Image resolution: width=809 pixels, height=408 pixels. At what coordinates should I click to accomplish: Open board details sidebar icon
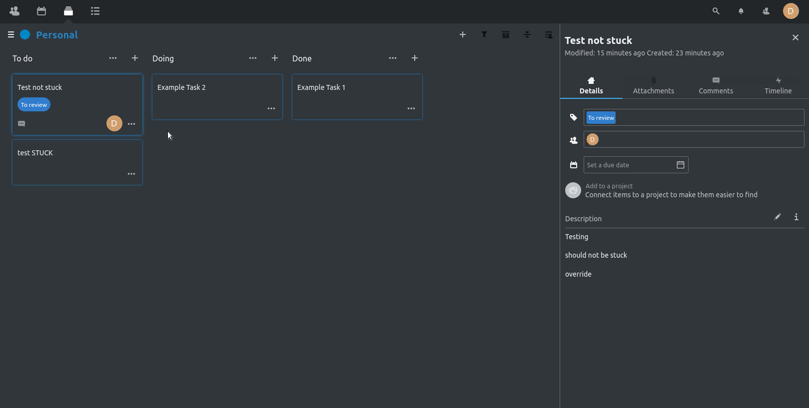click(548, 35)
